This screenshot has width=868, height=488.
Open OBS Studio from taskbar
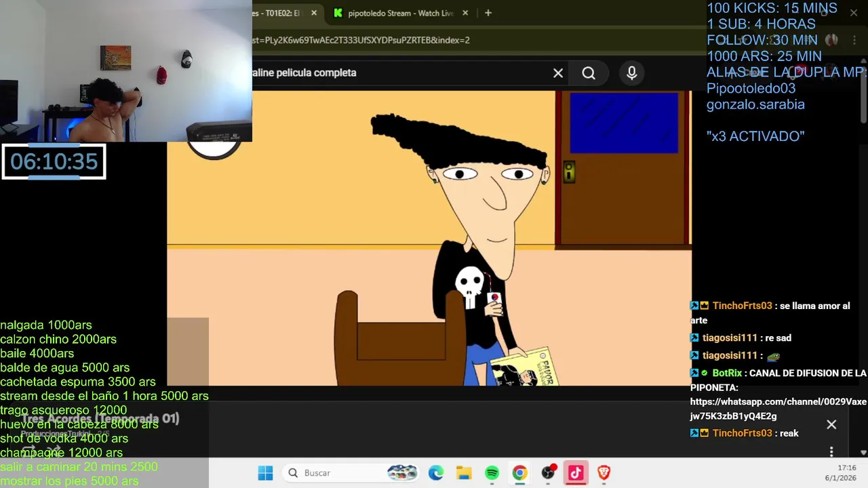pos(548,473)
